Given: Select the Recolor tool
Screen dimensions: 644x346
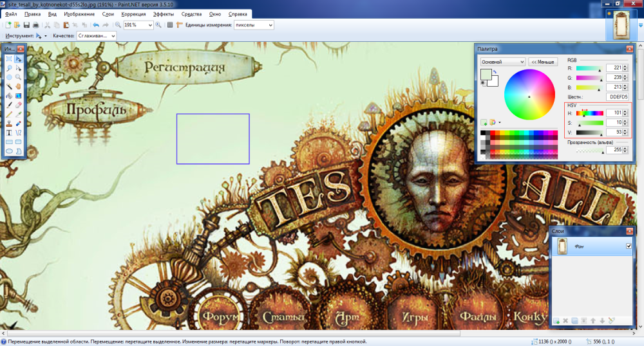Looking at the screenshot, I should 19,123.
